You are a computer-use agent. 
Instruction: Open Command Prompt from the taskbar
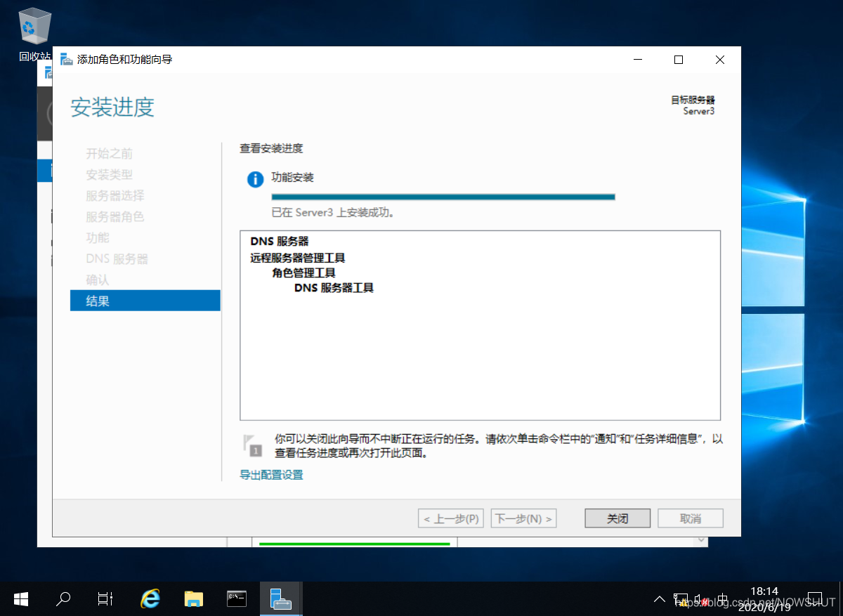237,598
